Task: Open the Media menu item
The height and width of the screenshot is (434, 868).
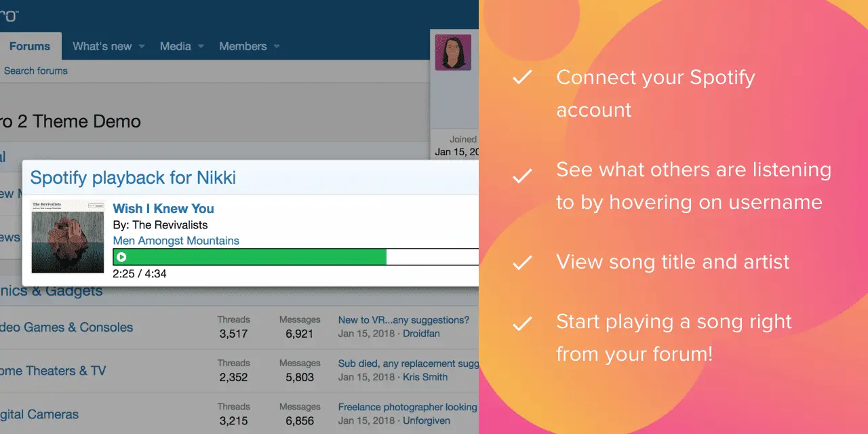Action: coord(175,46)
